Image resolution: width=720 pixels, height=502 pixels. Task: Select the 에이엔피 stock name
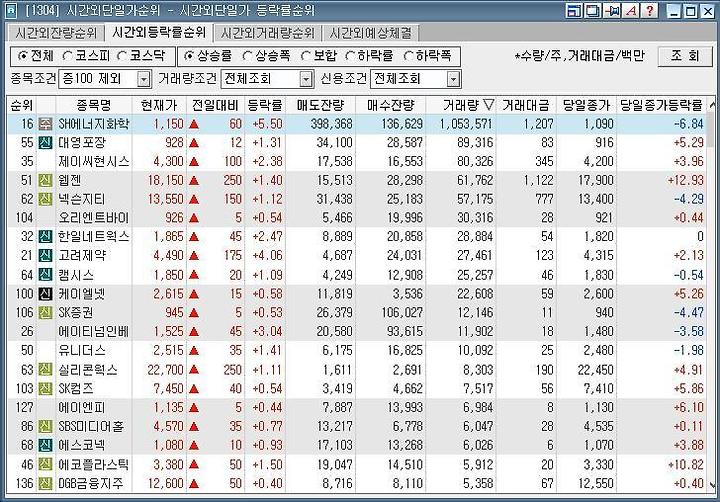tap(82, 407)
